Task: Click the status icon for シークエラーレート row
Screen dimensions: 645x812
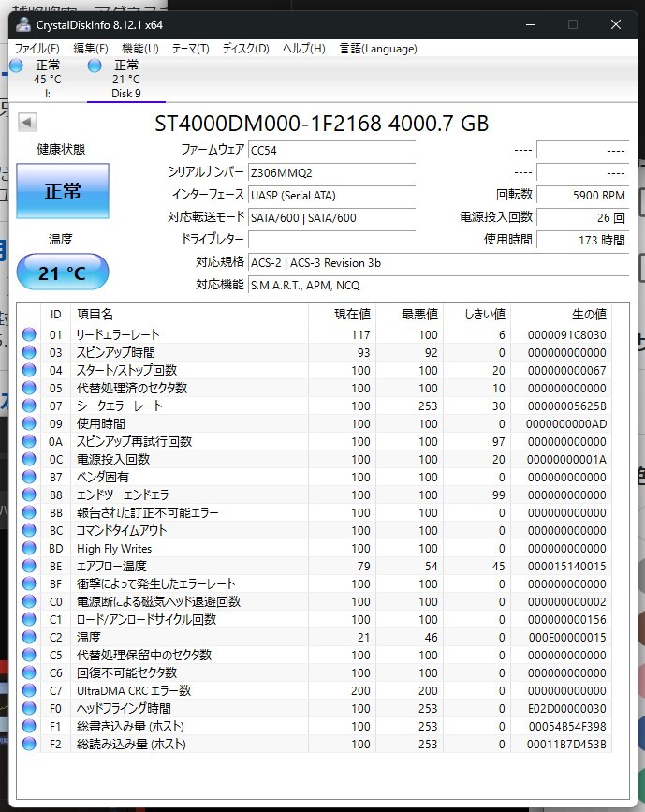Action: (29, 406)
